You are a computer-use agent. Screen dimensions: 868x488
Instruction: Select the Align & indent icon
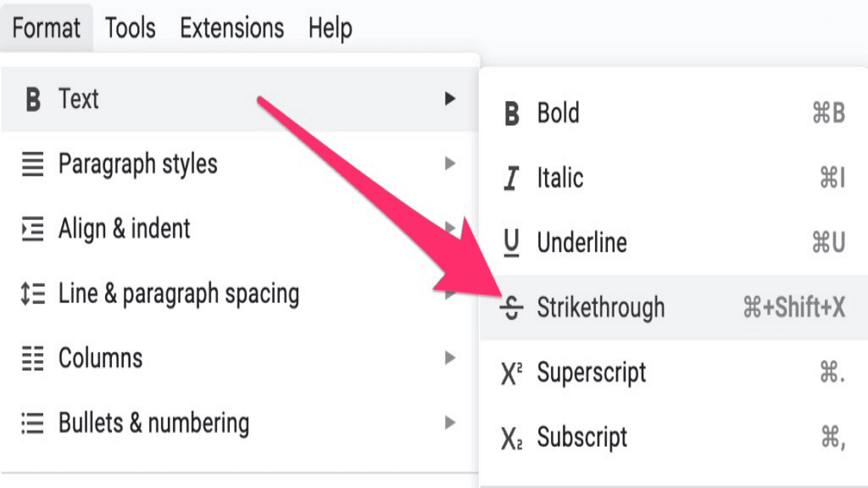33,229
